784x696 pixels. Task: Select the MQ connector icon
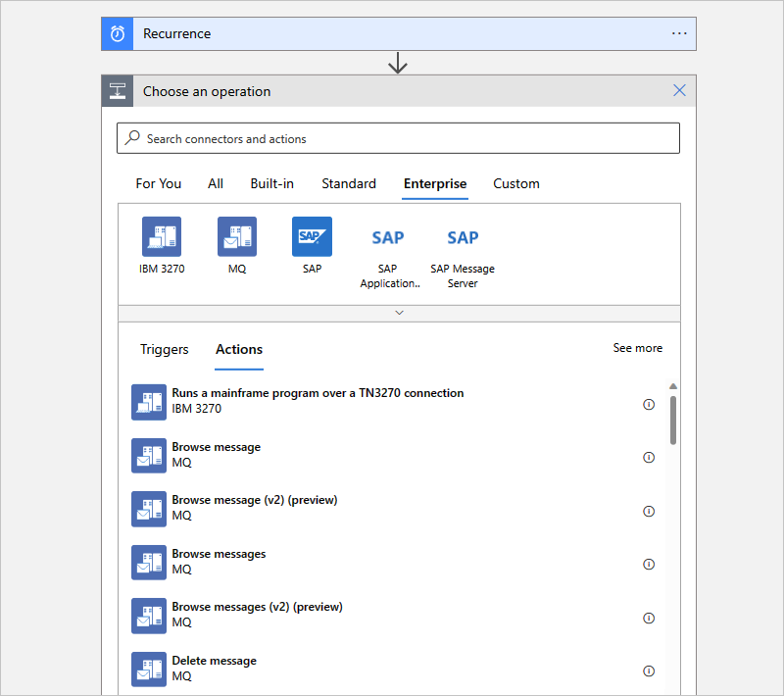point(237,236)
